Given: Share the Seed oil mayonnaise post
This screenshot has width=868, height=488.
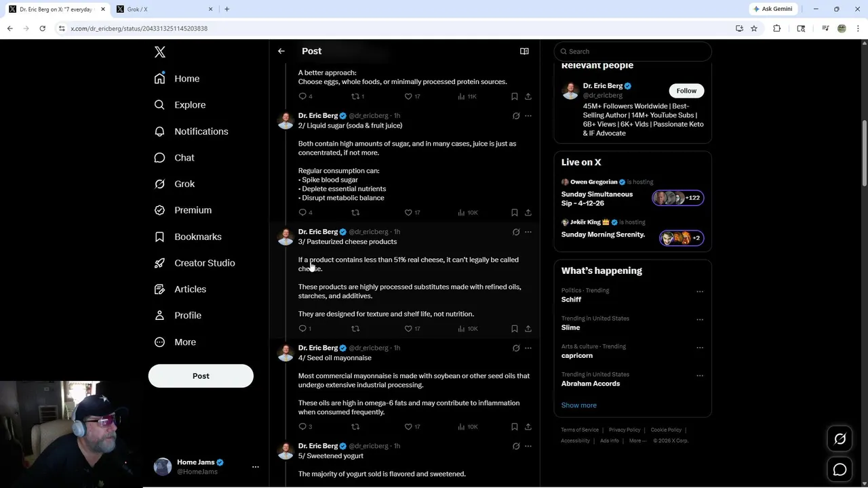Looking at the screenshot, I should [528, 427].
